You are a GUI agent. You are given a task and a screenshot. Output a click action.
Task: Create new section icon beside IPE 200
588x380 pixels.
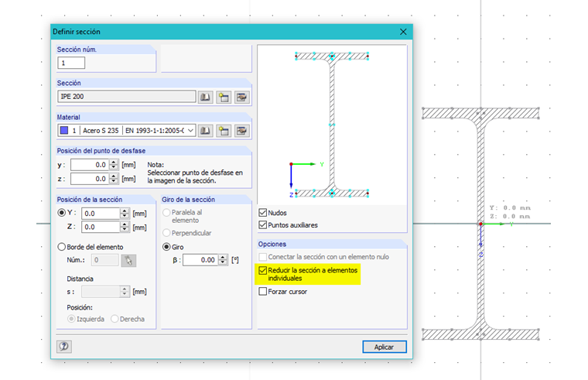coord(224,98)
